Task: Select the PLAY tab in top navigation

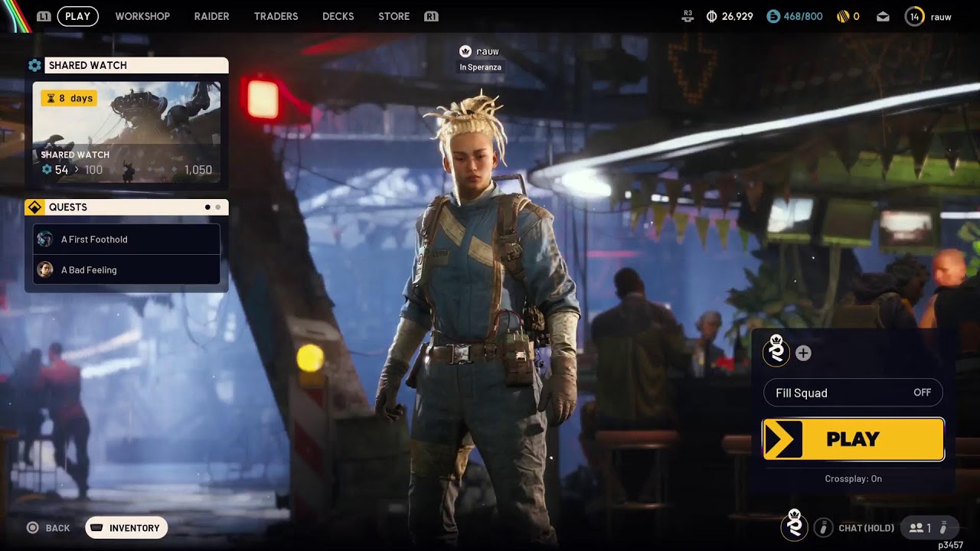Action: coord(77,16)
